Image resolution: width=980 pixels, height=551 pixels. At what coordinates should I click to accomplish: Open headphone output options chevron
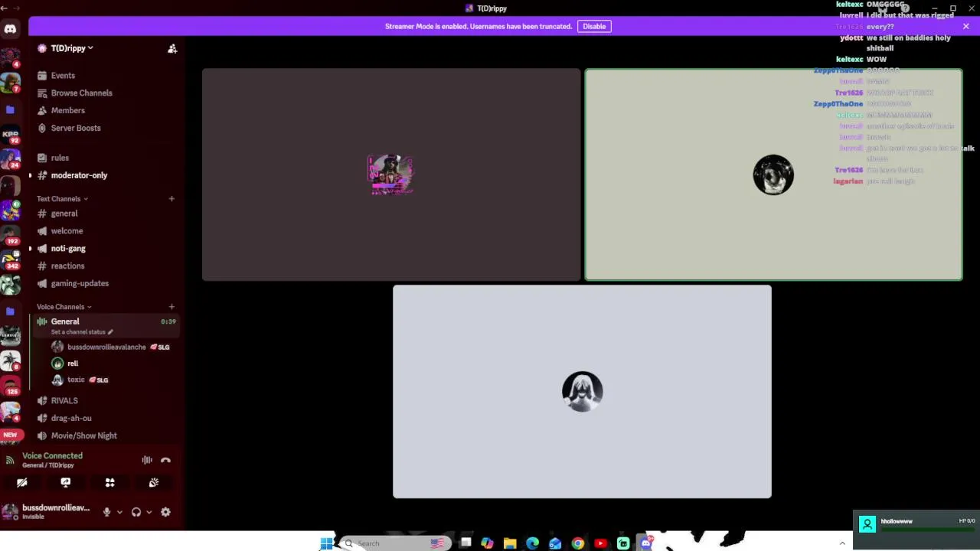click(x=149, y=512)
